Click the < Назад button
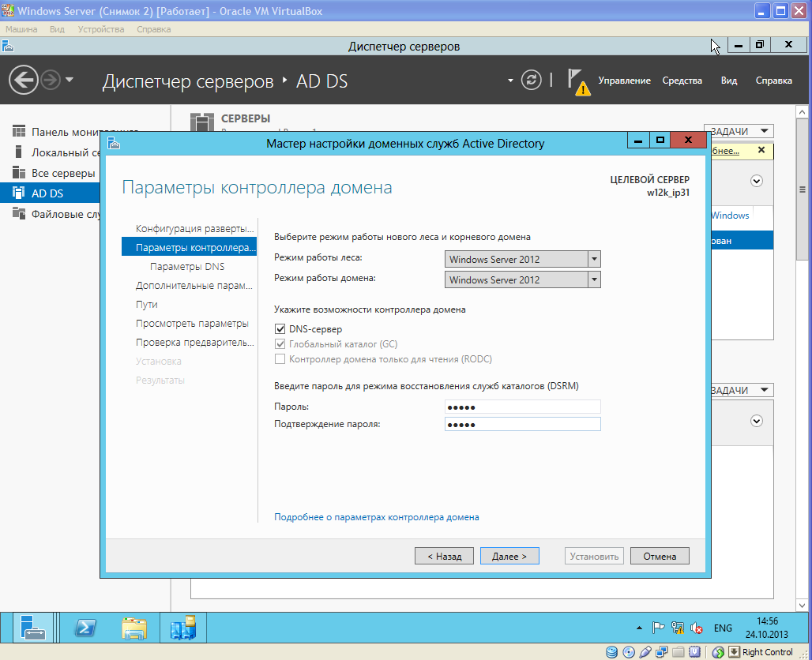Viewport: 812px width, 660px height. pos(445,556)
